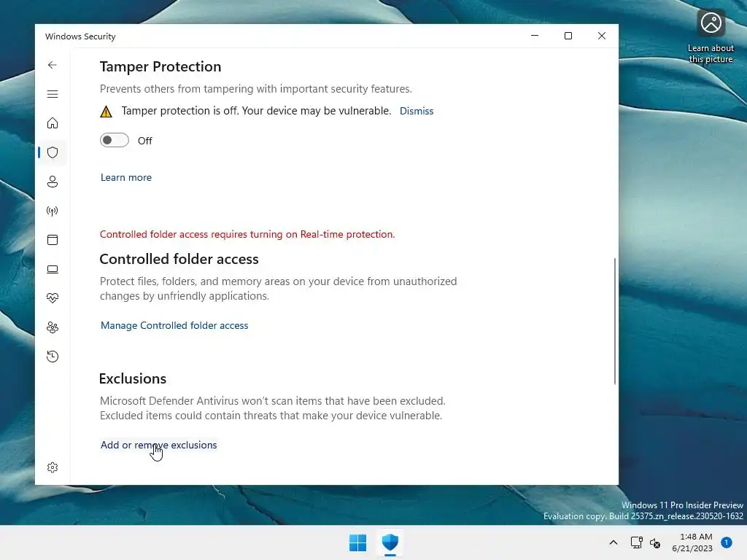This screenshot has width=747, height=560.
Task: Open clock showing 1:48 AM
Action: [x=692, y=542]
